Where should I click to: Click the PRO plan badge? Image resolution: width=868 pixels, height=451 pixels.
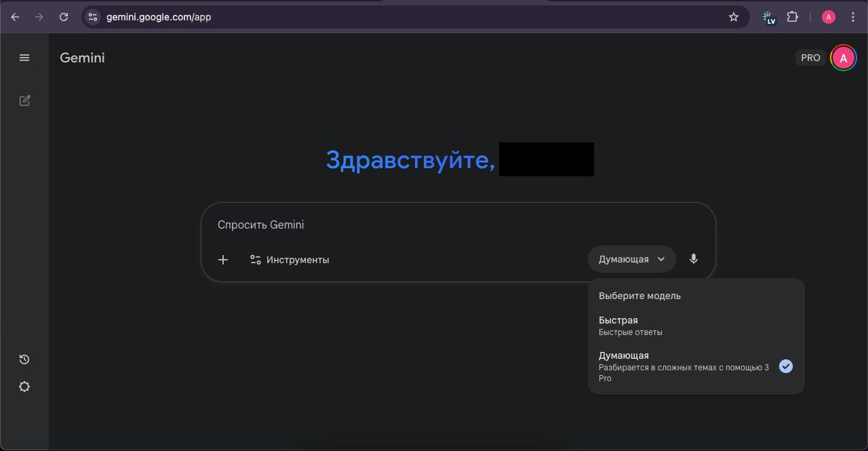810,58
